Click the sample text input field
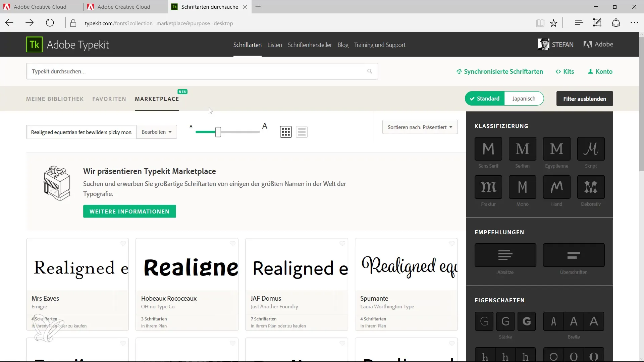Viewport: 644px width, 362px height. [x=82, y=132]
